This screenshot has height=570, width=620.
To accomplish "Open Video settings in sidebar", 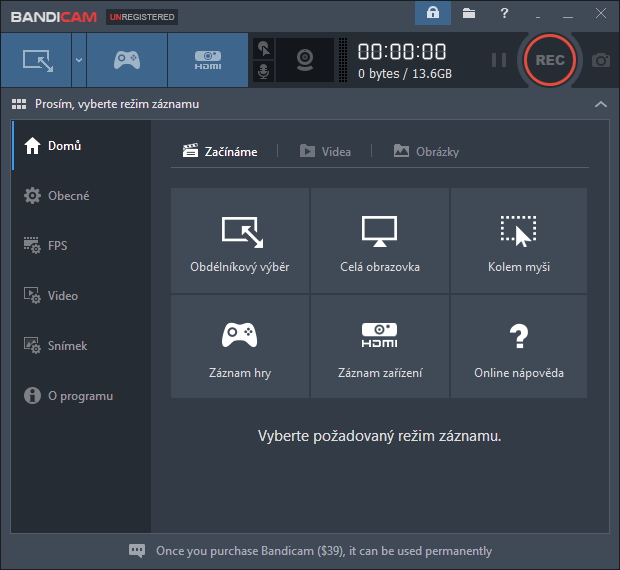I will [81, 296].
